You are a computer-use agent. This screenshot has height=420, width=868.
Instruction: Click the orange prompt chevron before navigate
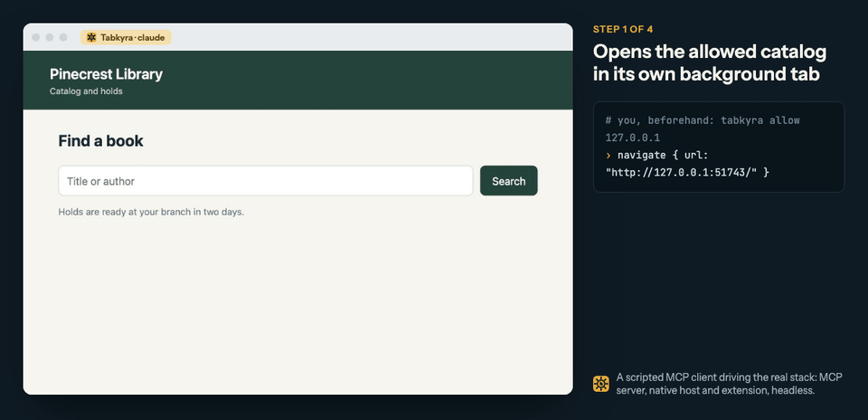point(609,155)
